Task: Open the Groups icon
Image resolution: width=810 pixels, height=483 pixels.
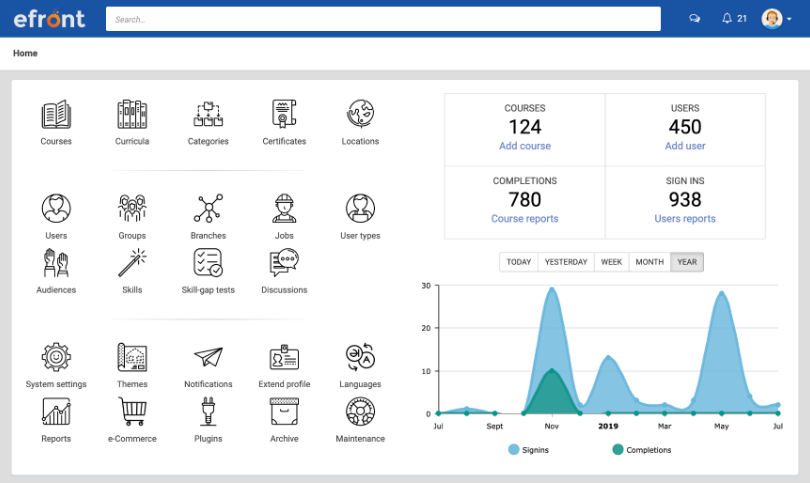Action: 132,208
